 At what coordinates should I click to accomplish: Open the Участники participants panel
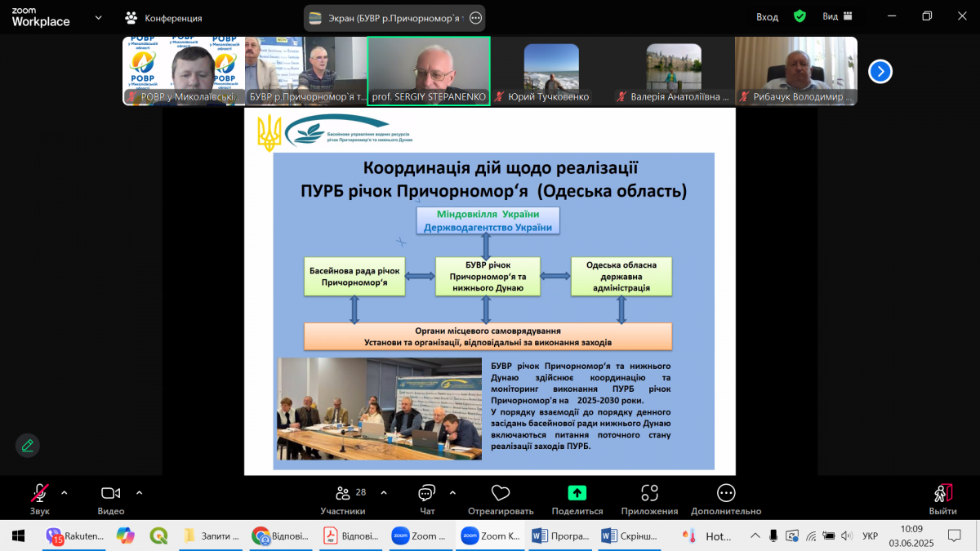tap(343, 499)
